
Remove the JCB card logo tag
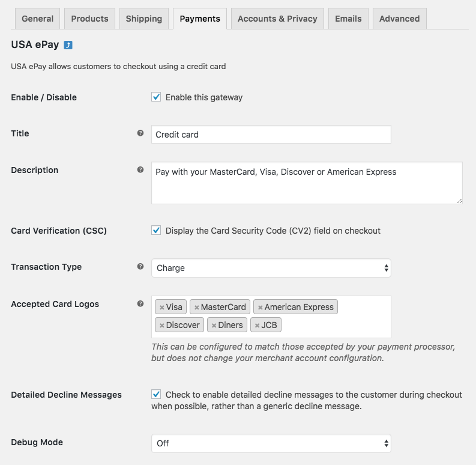click(257, 326)
